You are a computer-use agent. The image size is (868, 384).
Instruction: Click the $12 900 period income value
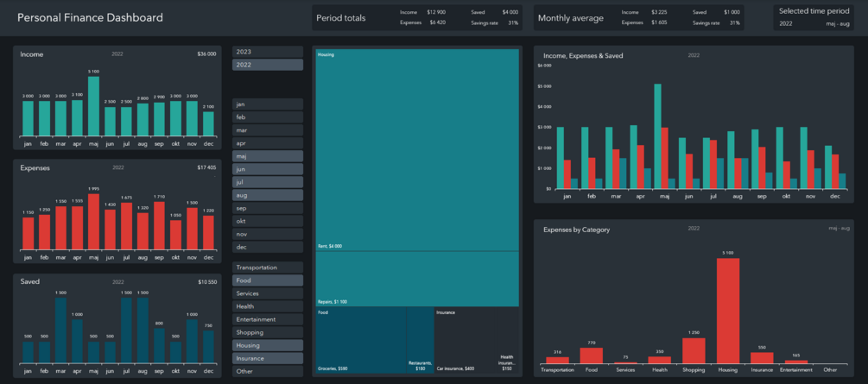click(436, 11)
